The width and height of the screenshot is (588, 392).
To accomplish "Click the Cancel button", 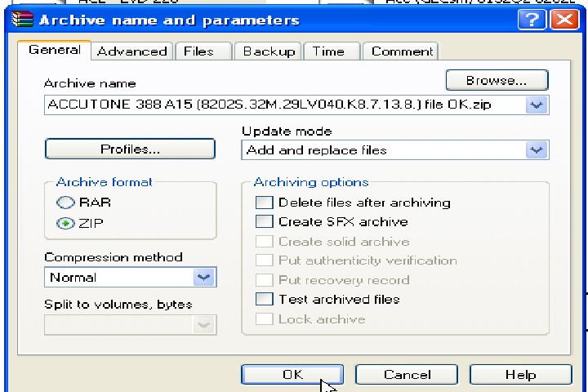I will point(407,374).
